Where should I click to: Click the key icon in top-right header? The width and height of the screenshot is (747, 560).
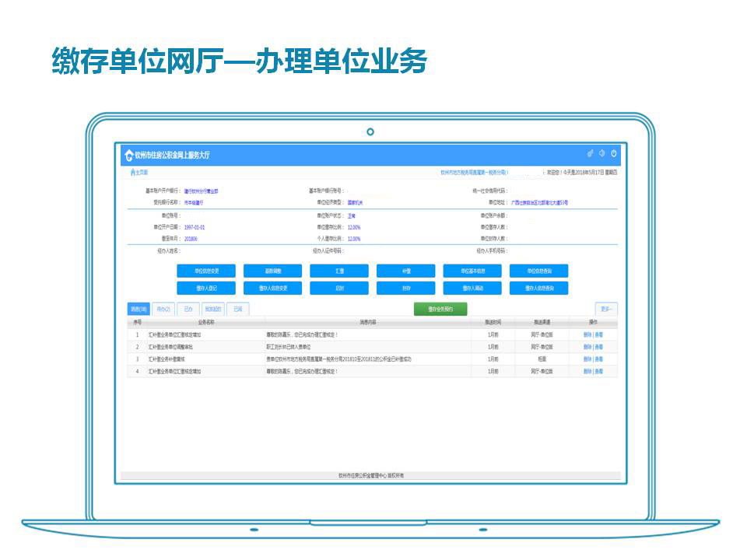click(x=590, y=154)
